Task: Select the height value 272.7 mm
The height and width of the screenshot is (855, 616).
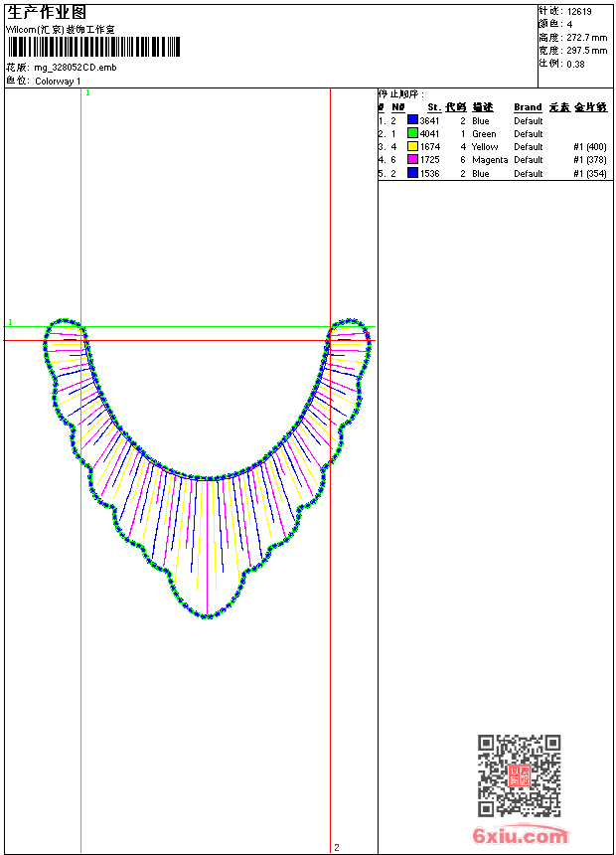Action: click(586, 37)
